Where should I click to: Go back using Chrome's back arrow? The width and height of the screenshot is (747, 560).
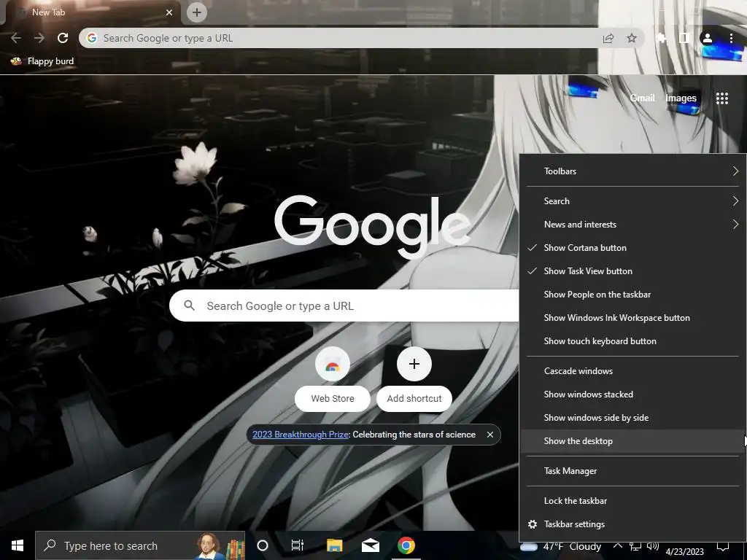(16, 38)
